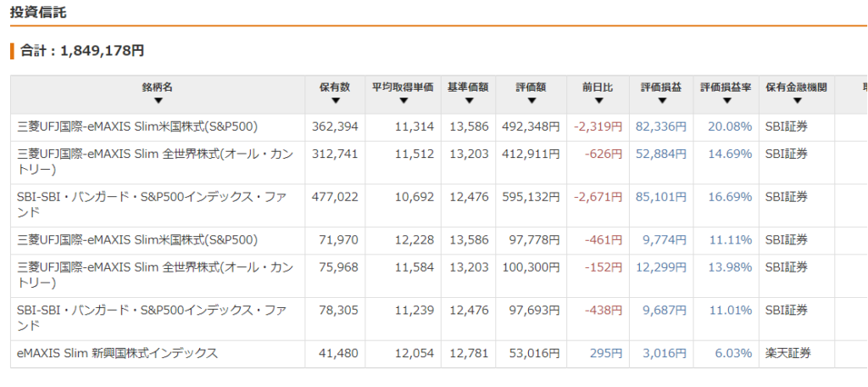The image size is (868, 387).
Task: Sort by 基準価額 column arrow
Action: [469, 101]
